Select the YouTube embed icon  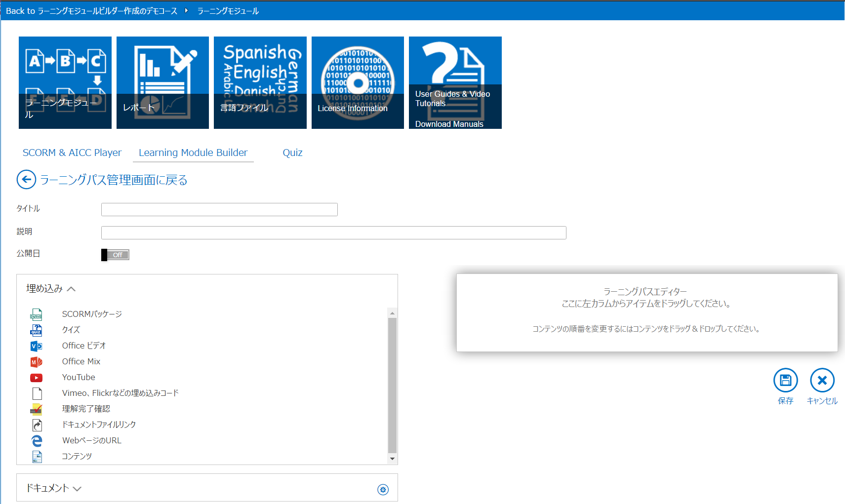pos(37,378)
